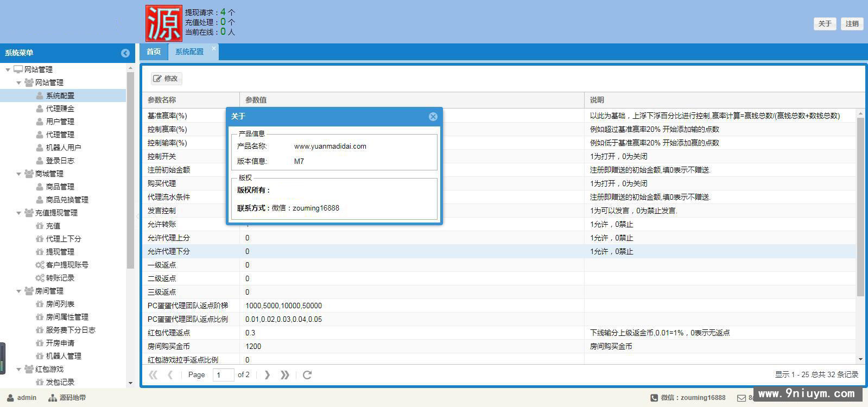Collapse the 商城管理 tree node
The width and height of the screenshot is (868, 407).
(18, 174)
